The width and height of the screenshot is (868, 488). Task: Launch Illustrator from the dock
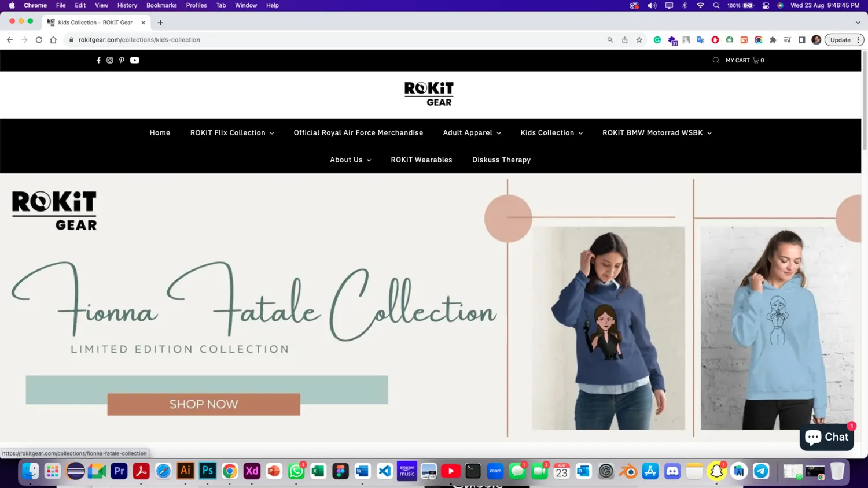[x=186, y=471]
